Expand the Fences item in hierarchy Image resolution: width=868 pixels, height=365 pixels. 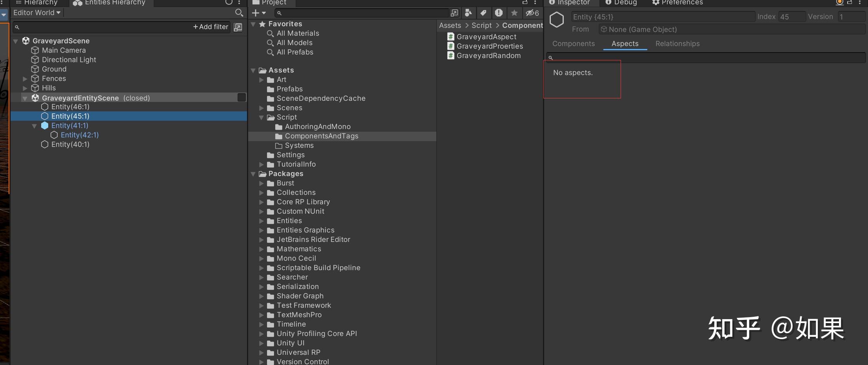point(25,78)
